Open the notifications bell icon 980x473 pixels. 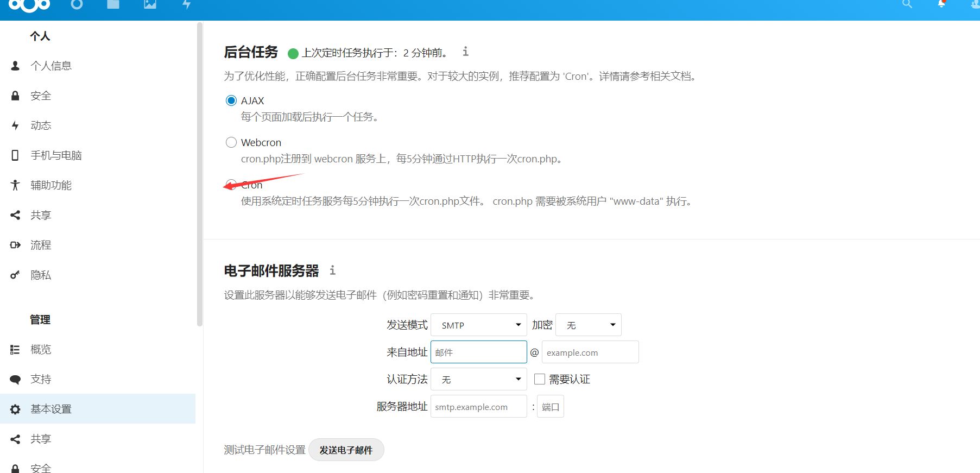tap(942, 3)
